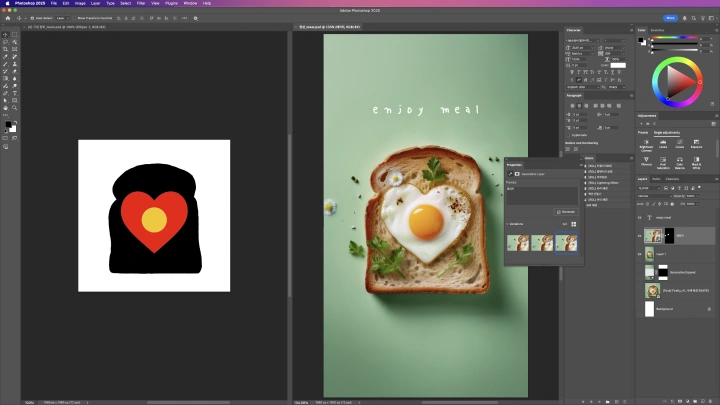720x405 pixels.
Task: Toggle Quick Mask mode icon
Action: pos(6,138)
